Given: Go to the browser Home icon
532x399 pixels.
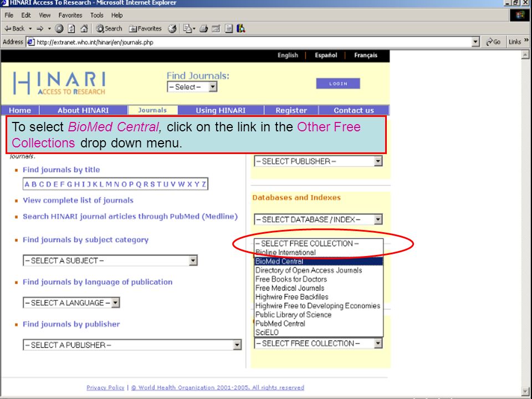Looking at the screenshot, I should point(84,28).
